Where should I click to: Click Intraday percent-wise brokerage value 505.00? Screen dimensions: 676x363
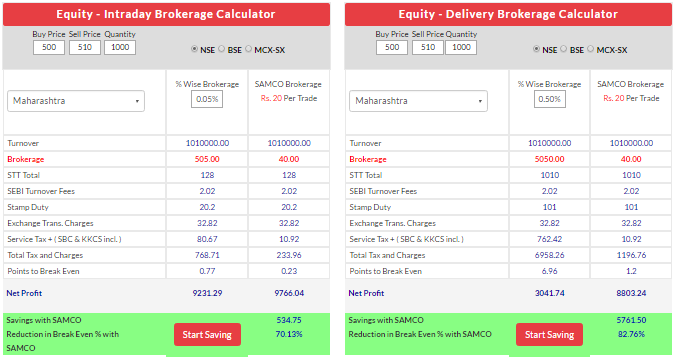point(207,159)
